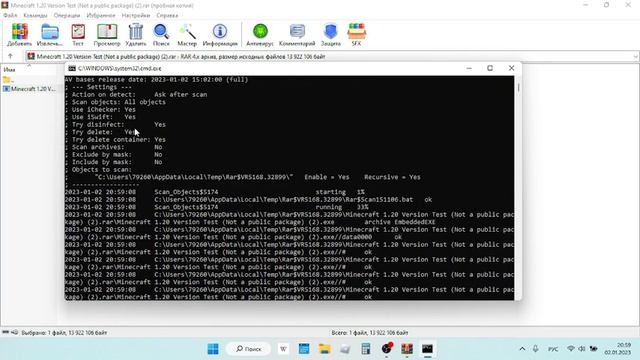
Task: Switch to WinRAR taskbar icon
Action: (x=407, y=349)
